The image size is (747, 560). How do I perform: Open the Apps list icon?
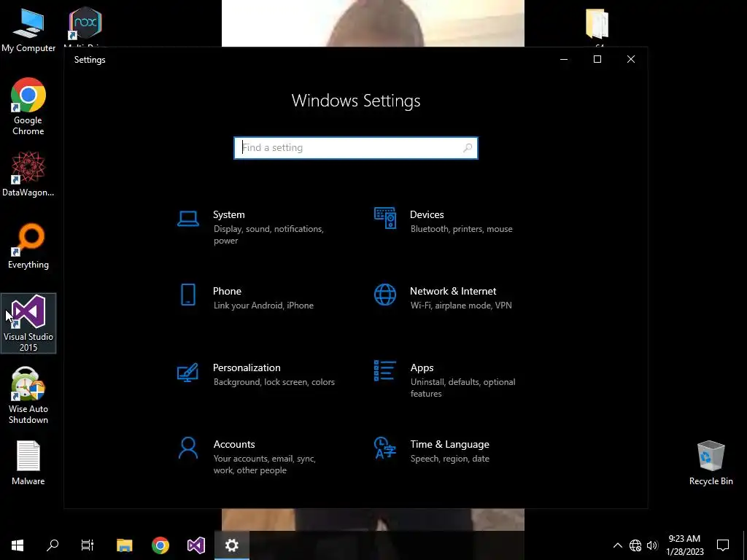[385, 370]
